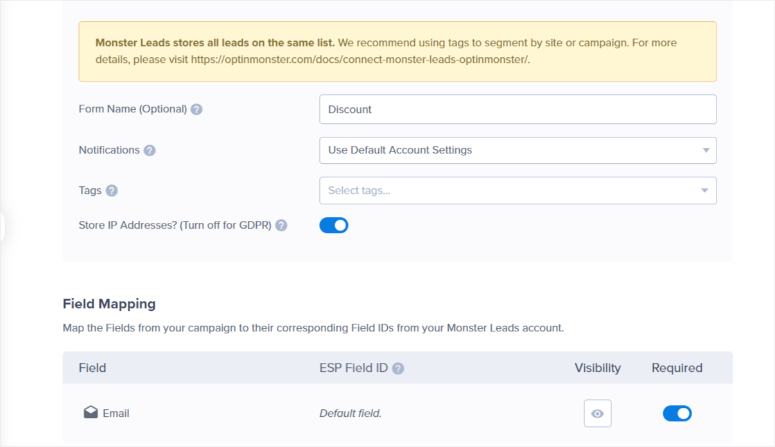Click the ESP Field ID column header
The image size is (775, 447).
click(346, 368)
